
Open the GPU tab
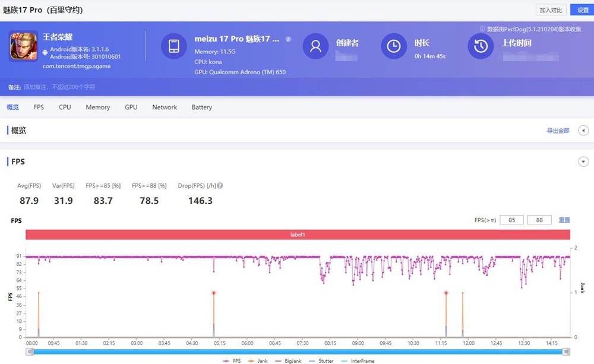(x=131, y=107)
